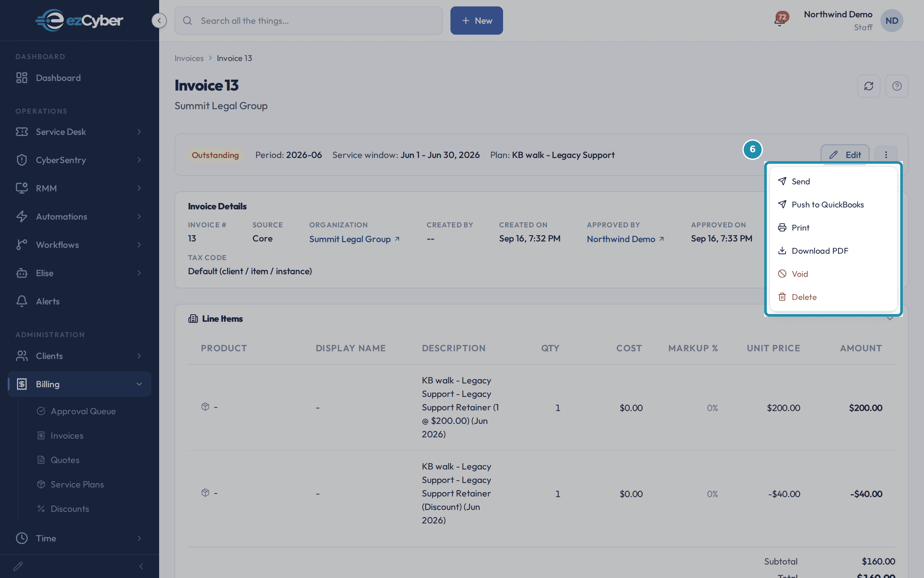Expand the Service Desk submenu chevron
The height and width of the screenshot is (578, 924).
pos(139,132)
